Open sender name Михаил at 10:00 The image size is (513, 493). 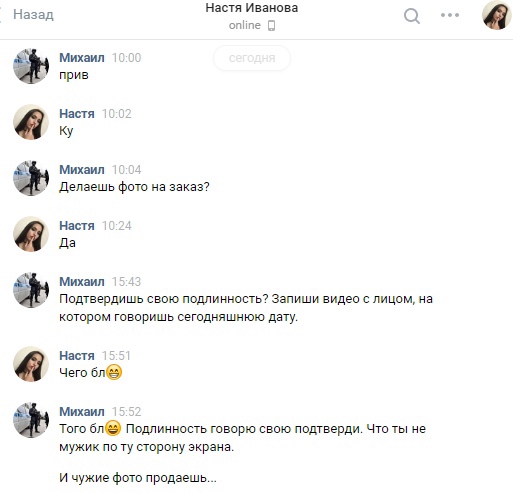(x=82, y=58)
